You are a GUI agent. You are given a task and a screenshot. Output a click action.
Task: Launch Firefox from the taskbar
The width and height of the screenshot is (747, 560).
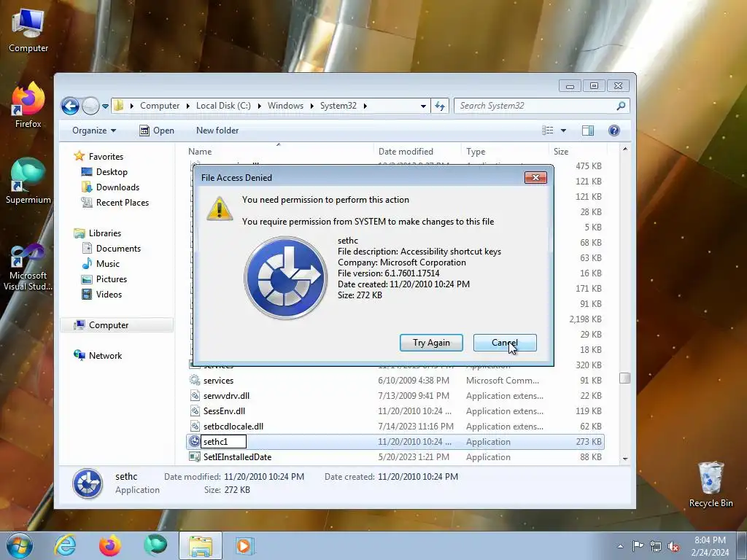(110, 545)
